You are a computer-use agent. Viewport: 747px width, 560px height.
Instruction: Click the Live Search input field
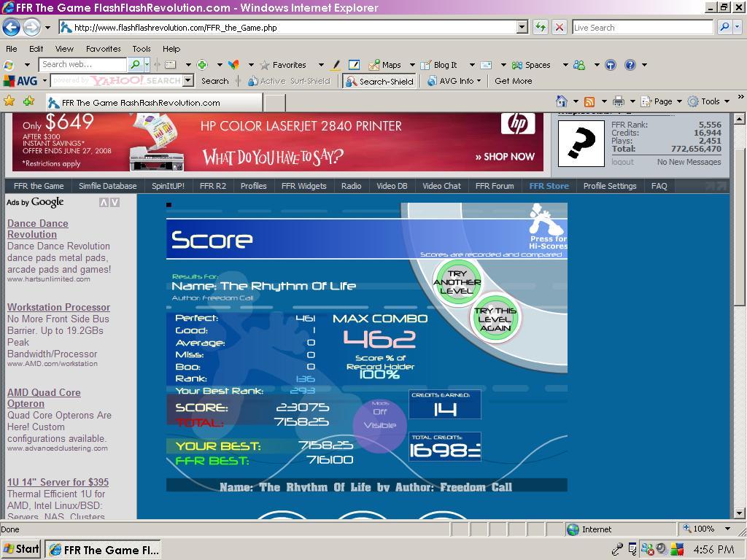643,27
